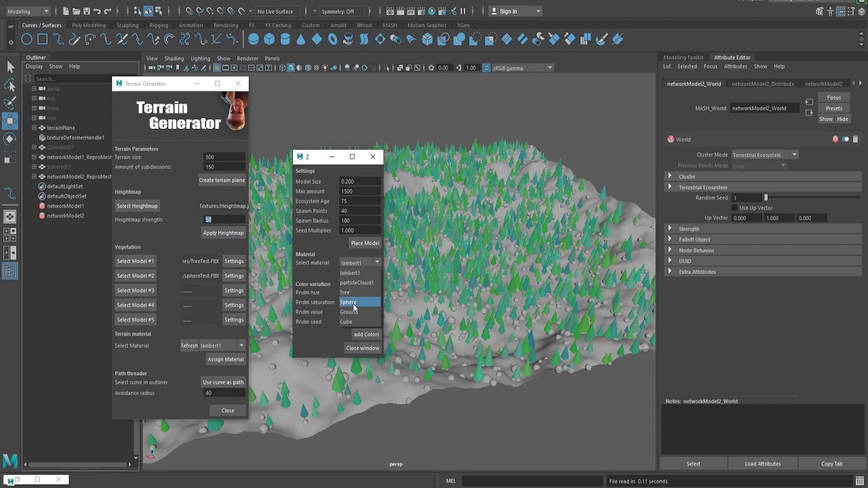This screenshot has height=488, width=868.
Task: Activate the Move tool in toolbox
Action: click(10, 121)
